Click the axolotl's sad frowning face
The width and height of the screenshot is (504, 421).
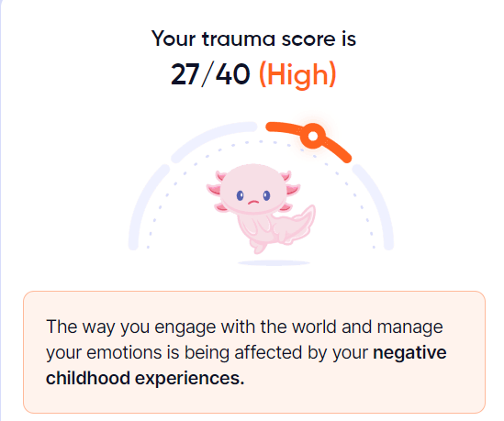tap(253, 196)
